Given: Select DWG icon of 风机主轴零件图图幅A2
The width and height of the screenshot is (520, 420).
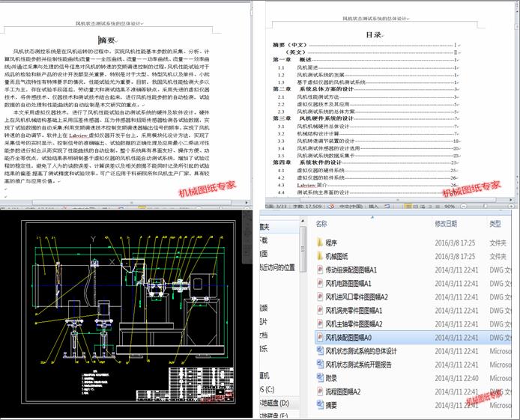Looking at the screenshot, I should click(320, 323).
